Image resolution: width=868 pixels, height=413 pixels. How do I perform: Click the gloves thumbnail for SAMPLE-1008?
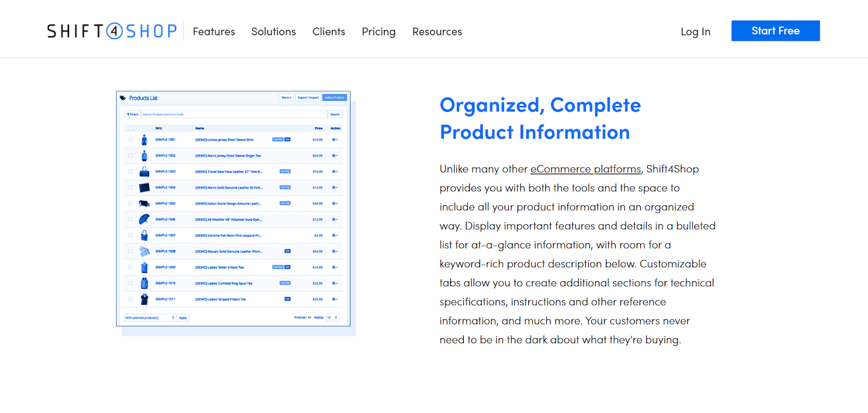(144, 251)
